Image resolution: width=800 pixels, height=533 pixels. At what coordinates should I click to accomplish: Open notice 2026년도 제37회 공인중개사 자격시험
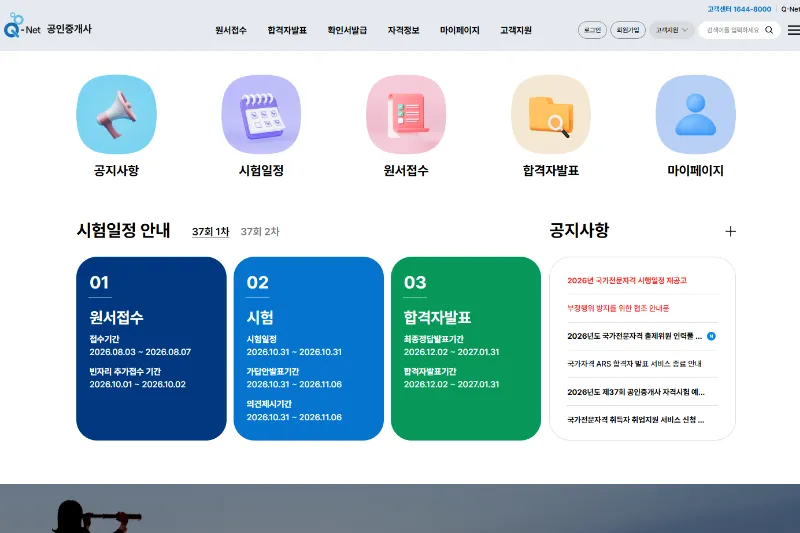[x=636, y=392]
